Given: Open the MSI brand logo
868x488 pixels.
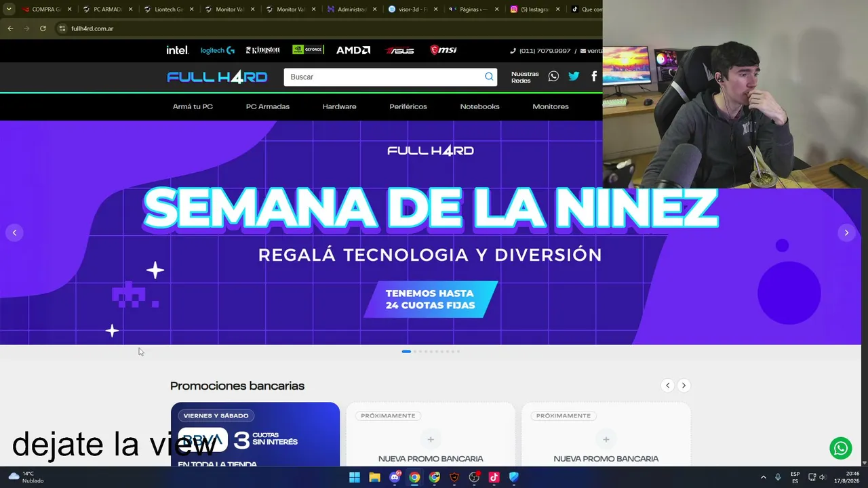Looking at the screenshot, I should pos(443,50).
